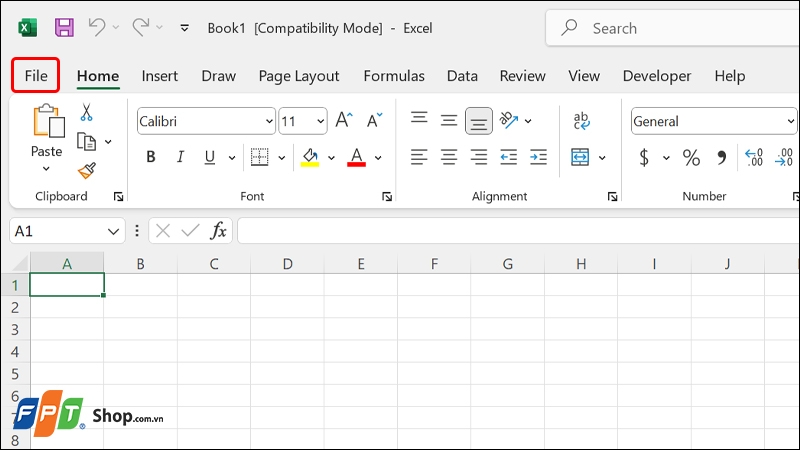The height and width of the screenshot is (450, 800).
Task: Click the Copy icon
Action: pyautogui.click(x=86, y=142)
